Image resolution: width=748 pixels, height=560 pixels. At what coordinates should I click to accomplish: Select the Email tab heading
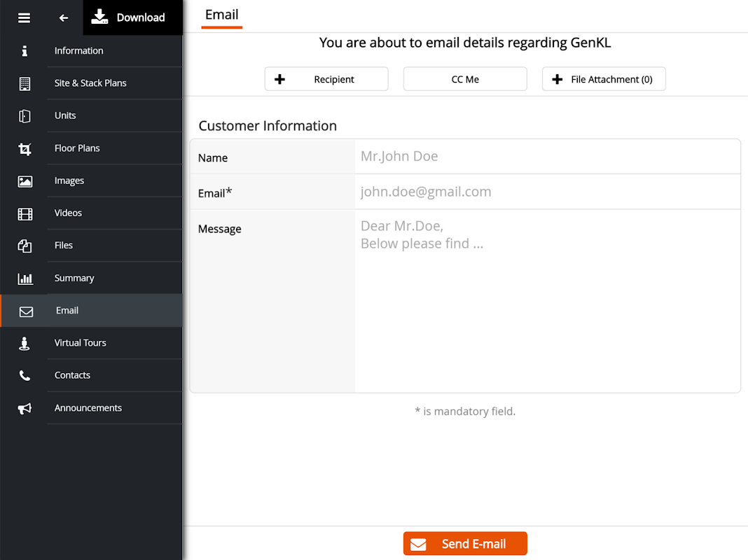(221, 15)
